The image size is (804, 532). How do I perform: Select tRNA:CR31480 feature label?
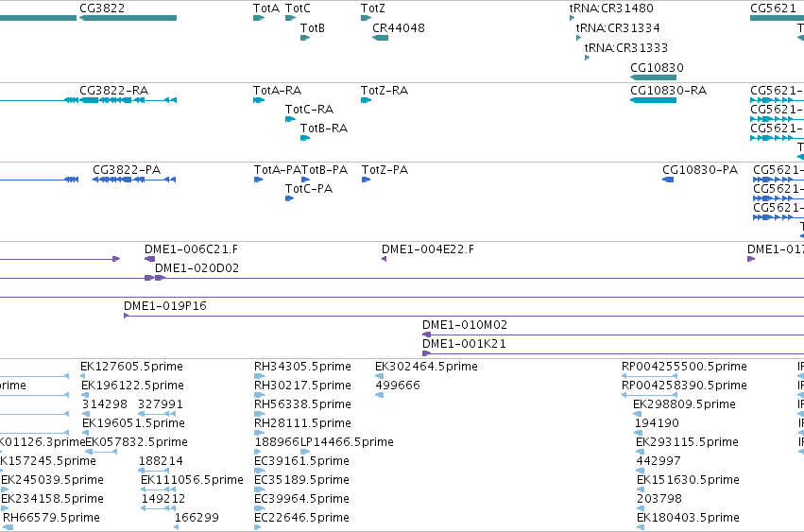pos(611,9)
